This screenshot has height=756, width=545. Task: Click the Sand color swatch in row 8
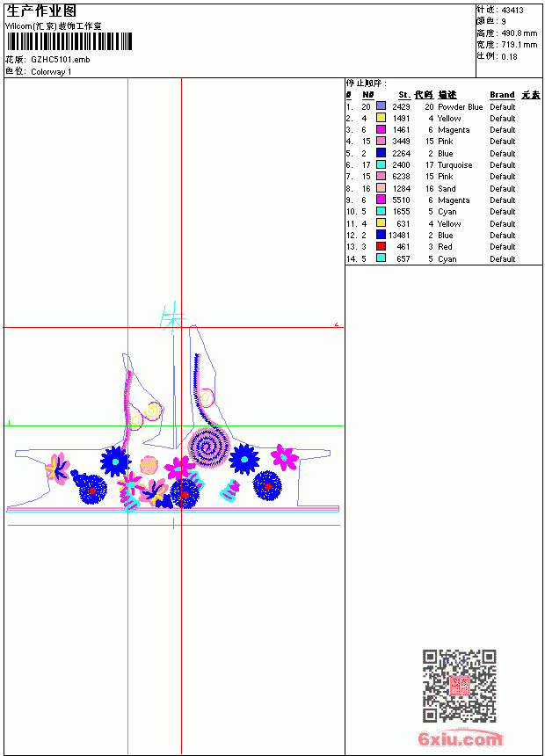click(381, 188)
